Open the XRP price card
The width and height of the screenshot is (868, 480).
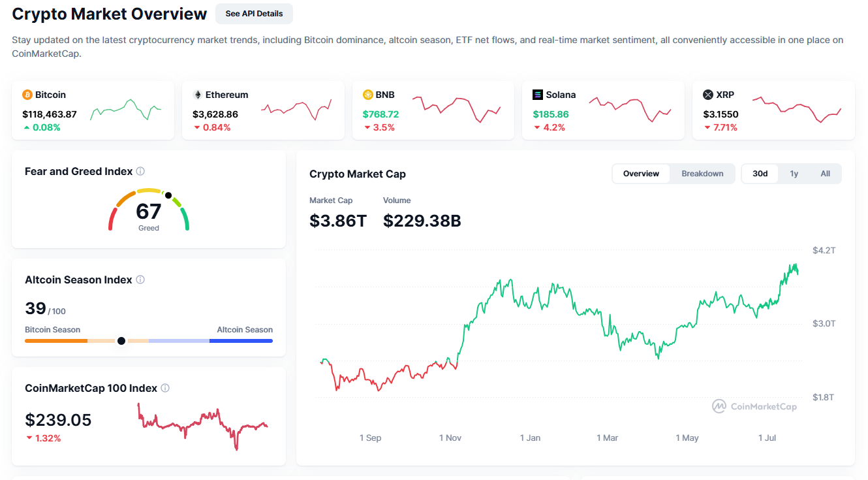tap(773, 110)
